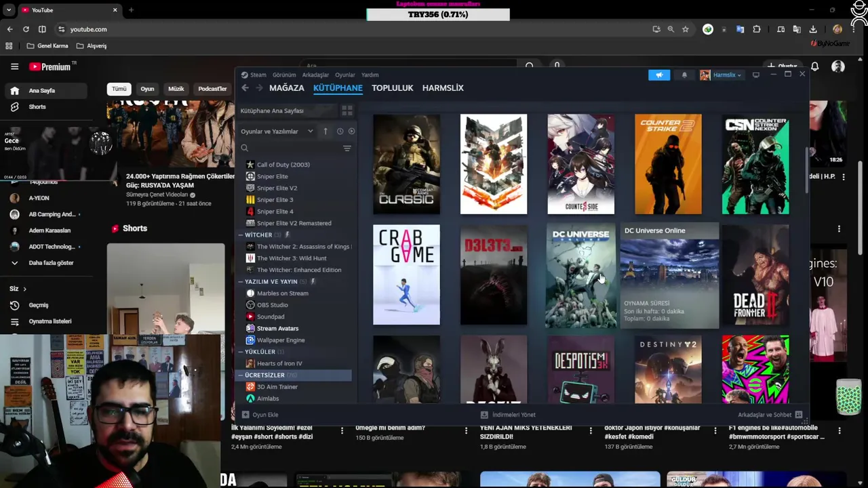Open Shorts in YouTube sidebar
This screenshot has width=868, height=488.
click(x=37, y=107)
